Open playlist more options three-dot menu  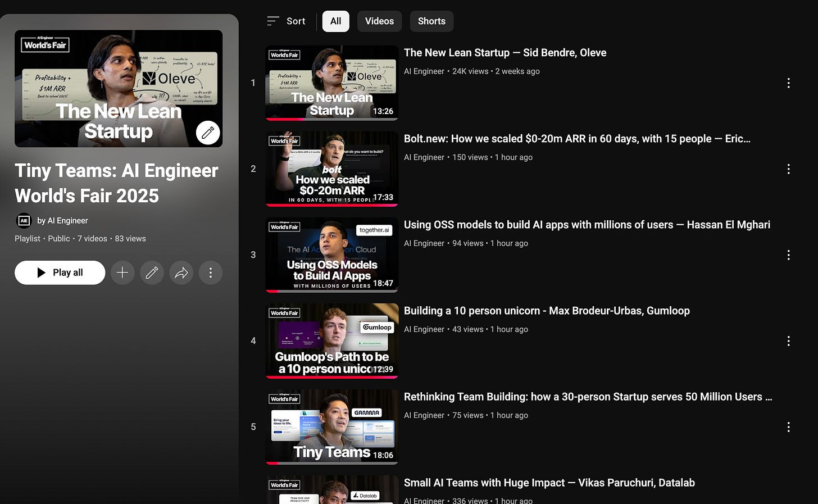[x=211, y=273]
